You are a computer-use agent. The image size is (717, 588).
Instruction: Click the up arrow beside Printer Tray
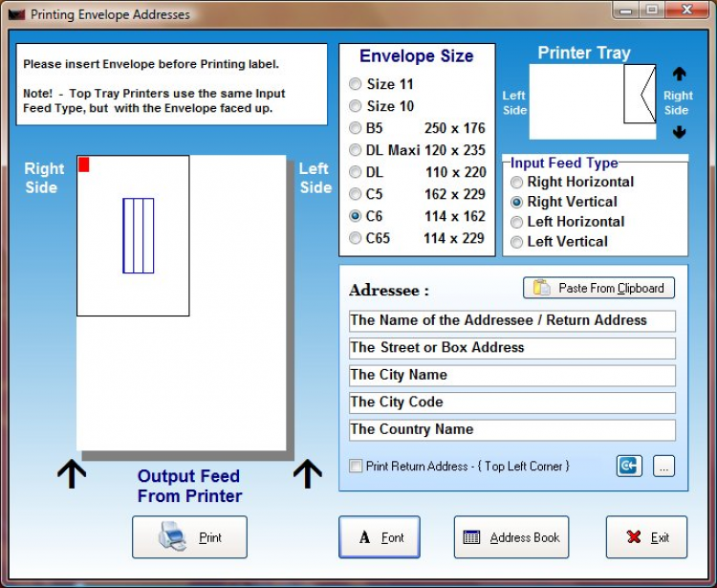[679, 74]
